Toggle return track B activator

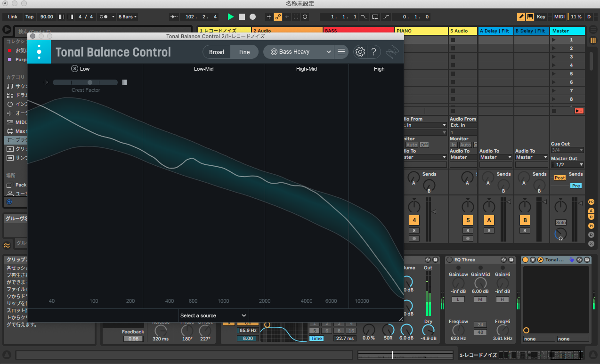point(525,220)
